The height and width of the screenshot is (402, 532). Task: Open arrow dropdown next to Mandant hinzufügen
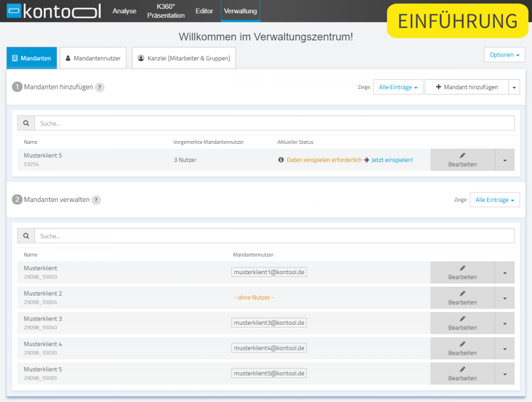pyautogui.click(x=514, y=87)
